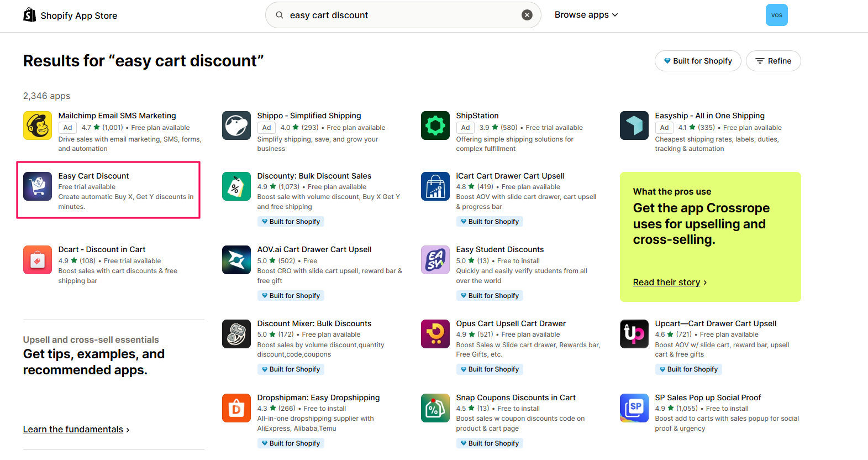The image size is (868, 460).
Task: Open the Mailchimp Email SMS Marketing app icon
Action: click(x=38, y=126)
